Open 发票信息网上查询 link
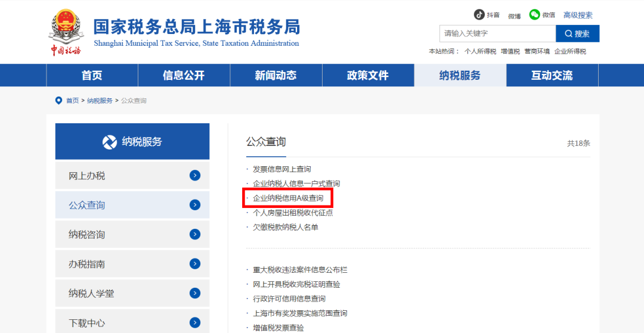Viewport: 644px width, 333px height. [281, 169]
